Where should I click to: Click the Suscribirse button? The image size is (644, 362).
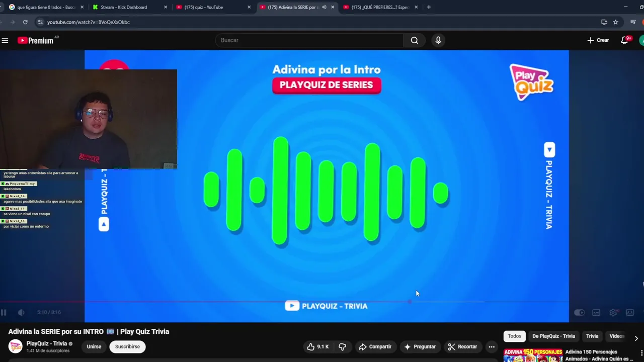[127, 346]
